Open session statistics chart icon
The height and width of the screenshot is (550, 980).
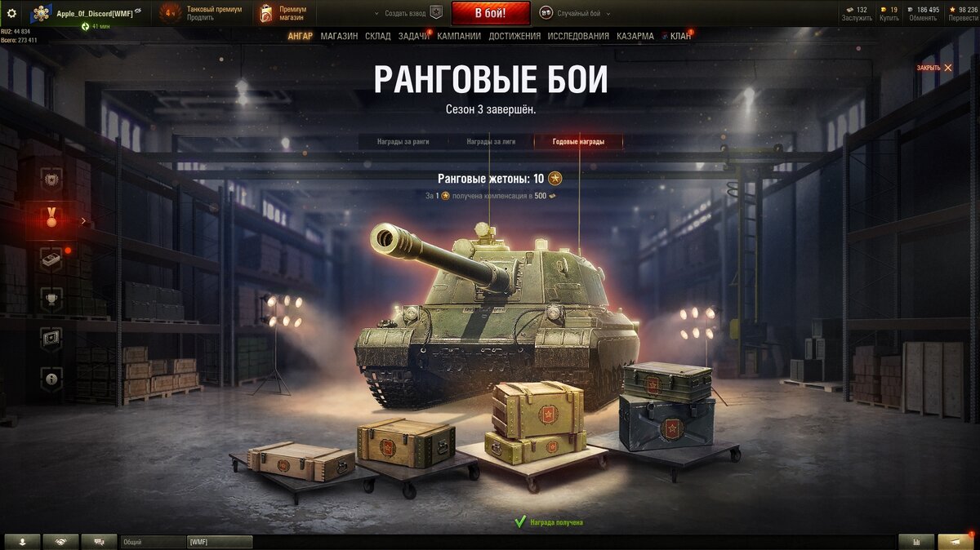click(x=916, y=541)
